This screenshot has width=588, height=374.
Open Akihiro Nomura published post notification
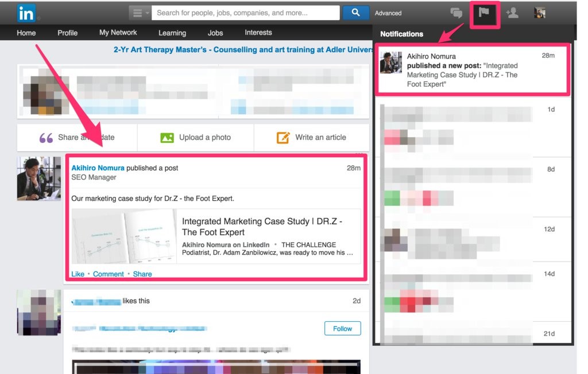[474, 69]
